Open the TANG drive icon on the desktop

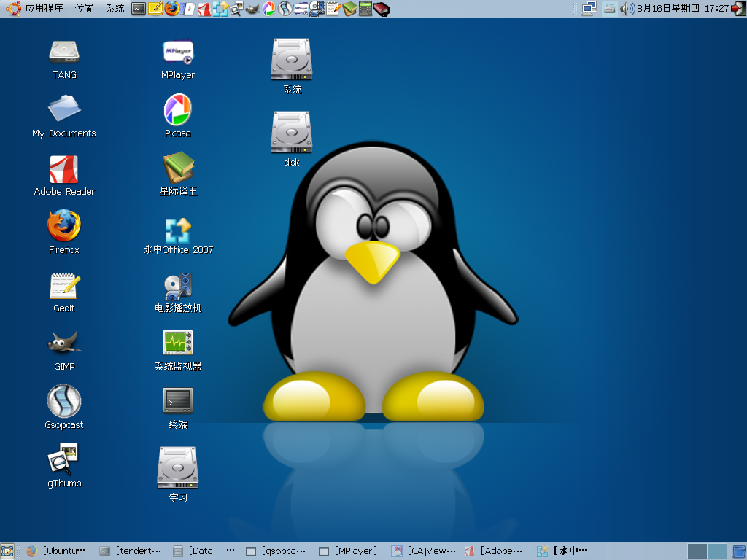click(64, 52)
